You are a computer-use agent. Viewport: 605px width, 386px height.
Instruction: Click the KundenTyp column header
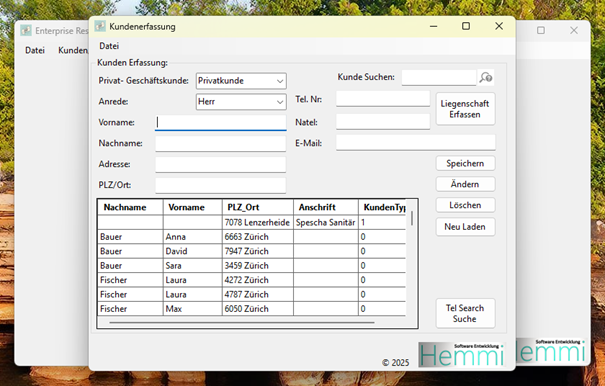[382, 207]
